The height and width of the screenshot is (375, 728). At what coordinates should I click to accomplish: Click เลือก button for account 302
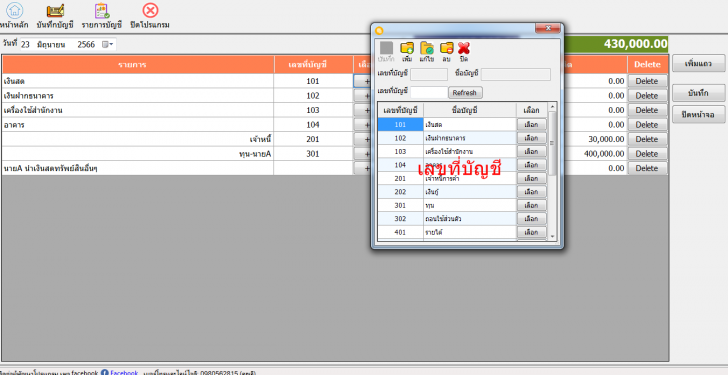(532, 219)
